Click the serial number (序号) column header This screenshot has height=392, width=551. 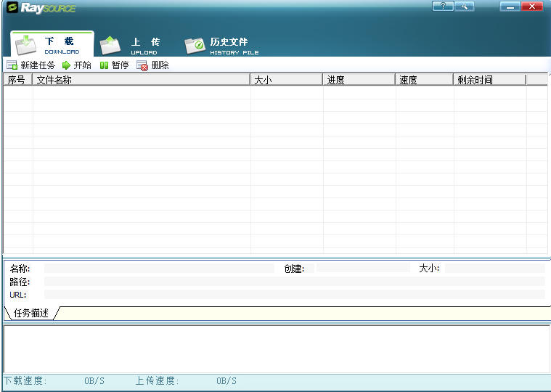point(17,80)
